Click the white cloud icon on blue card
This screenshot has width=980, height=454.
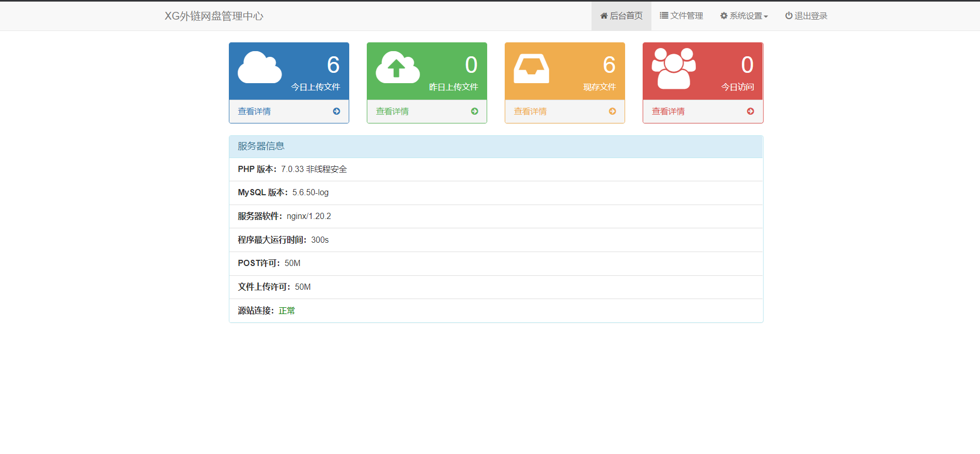260,67
